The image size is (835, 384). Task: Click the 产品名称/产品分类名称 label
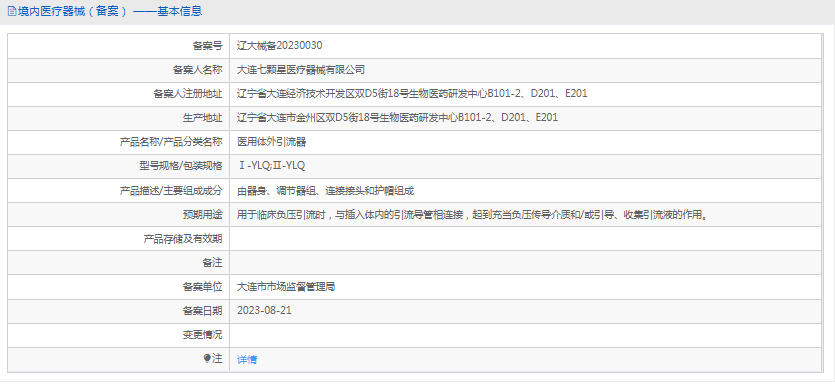pyautogui.click(x=170, y=142)
